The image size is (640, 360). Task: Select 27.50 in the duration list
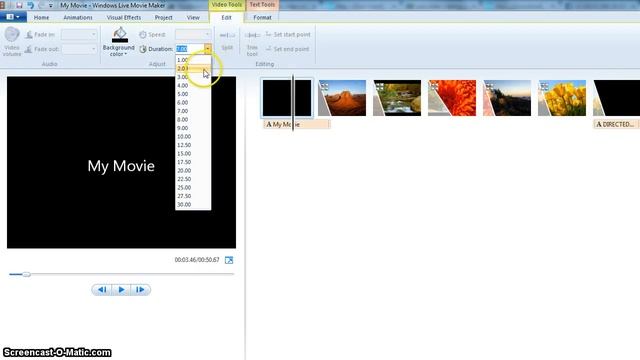(193, 196)
